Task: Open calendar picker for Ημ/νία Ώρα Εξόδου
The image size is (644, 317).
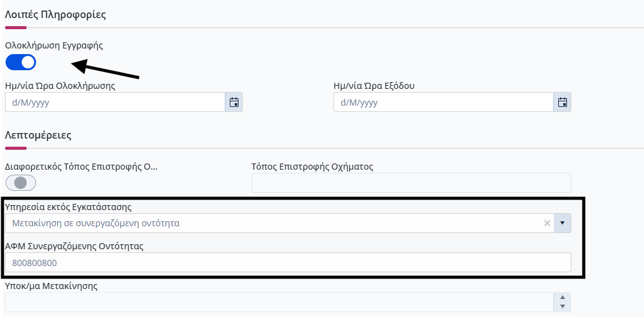Action: point(562,102)
